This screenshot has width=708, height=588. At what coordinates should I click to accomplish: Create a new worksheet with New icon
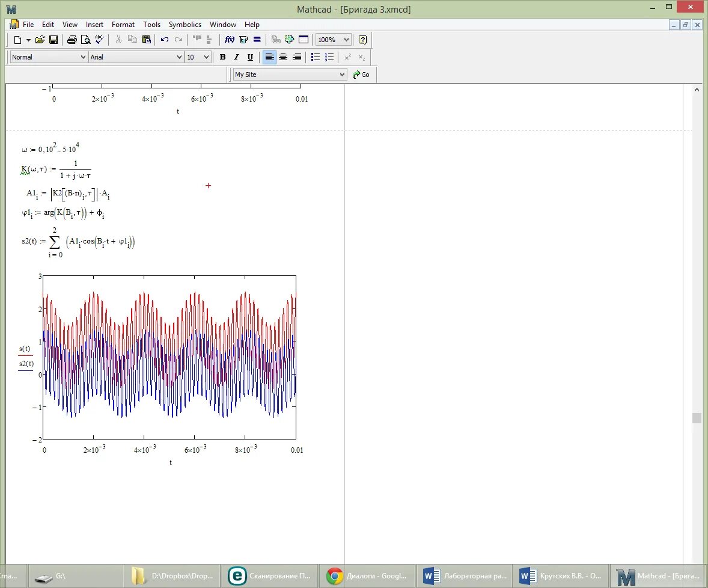[17, 40]
